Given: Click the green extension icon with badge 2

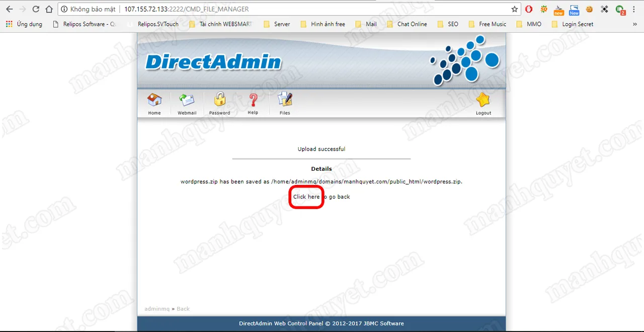Looking at the screenshot, I should click(x=620, y=10).
